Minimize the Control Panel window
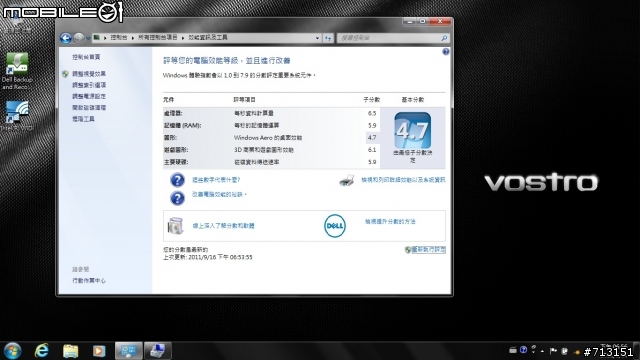Image resolution: width=640 pixels, height=360 pixels. pos(410,21)
